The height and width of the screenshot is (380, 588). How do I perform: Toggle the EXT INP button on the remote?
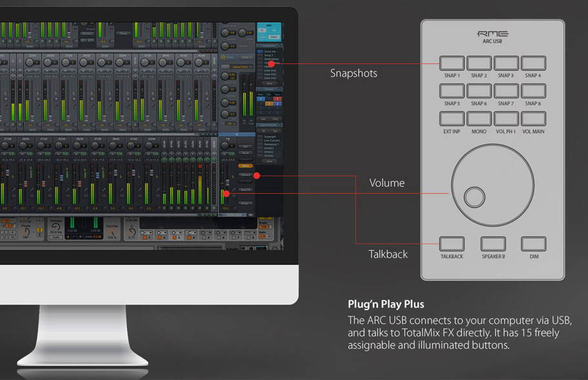(x=452, y=118)
